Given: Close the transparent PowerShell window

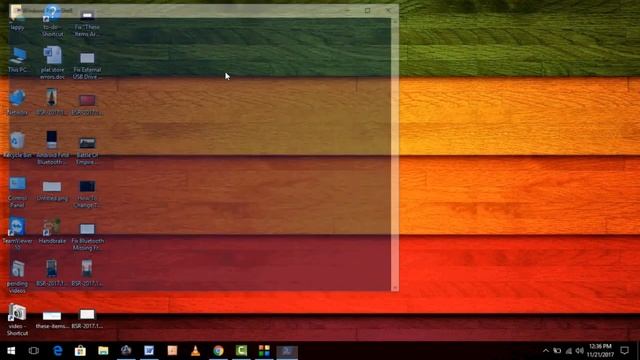Looking at the screenshot, I should (388, 10).
